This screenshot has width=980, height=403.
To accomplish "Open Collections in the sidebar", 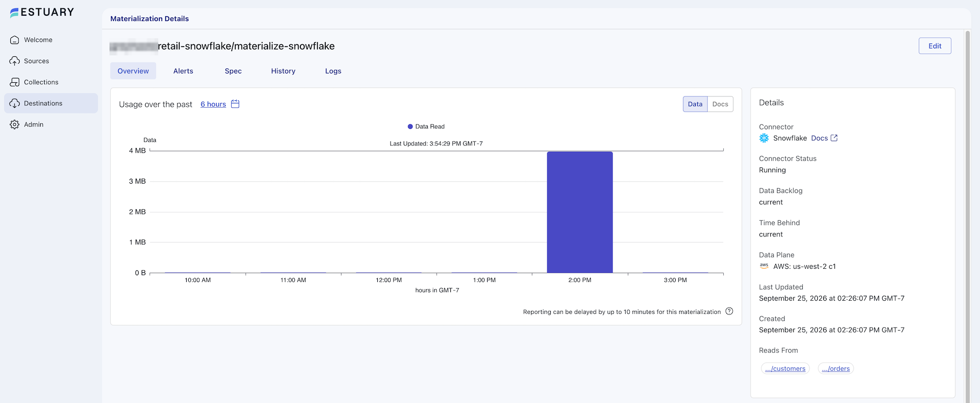I will [51, 82].
